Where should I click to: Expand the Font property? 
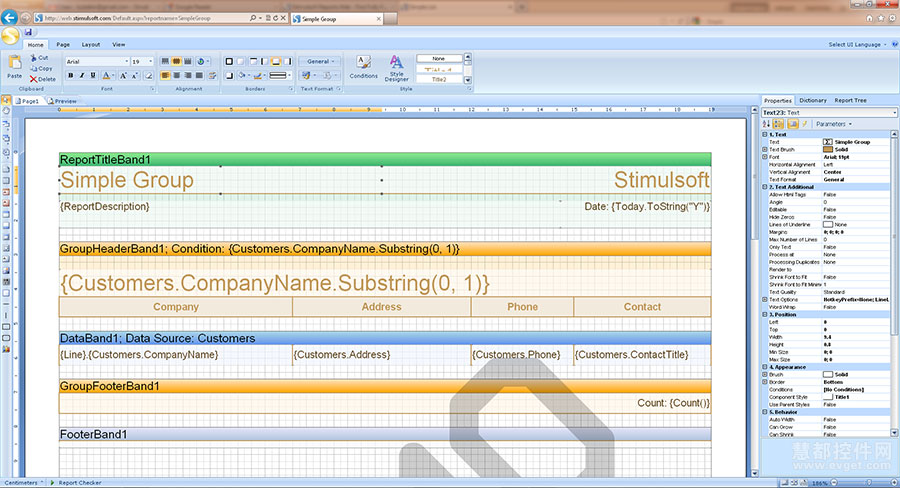point(765,157)
